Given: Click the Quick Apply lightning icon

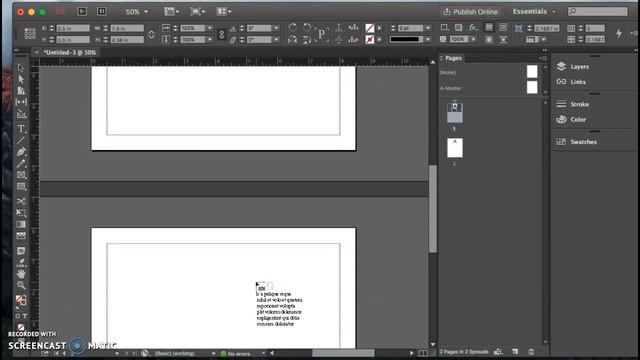Looking at the screenshot, I should [619, 33].
